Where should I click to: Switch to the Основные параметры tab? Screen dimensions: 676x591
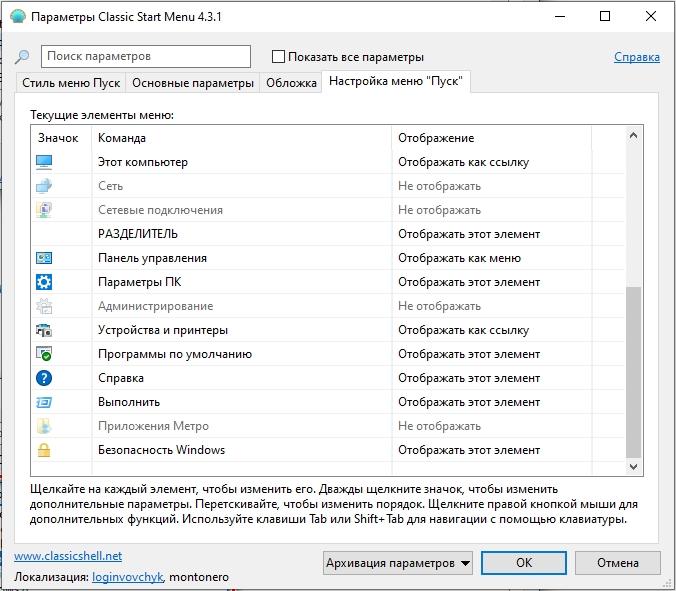[193, 83]
